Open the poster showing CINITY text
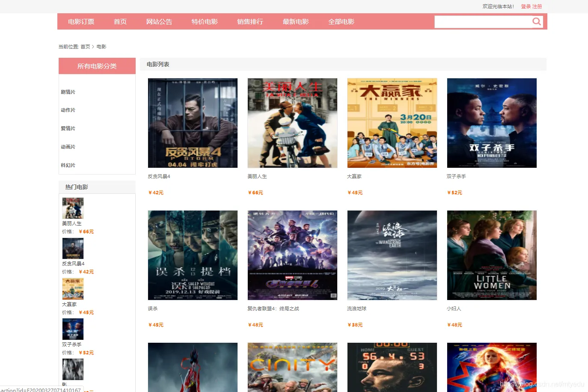 point(292,367)
